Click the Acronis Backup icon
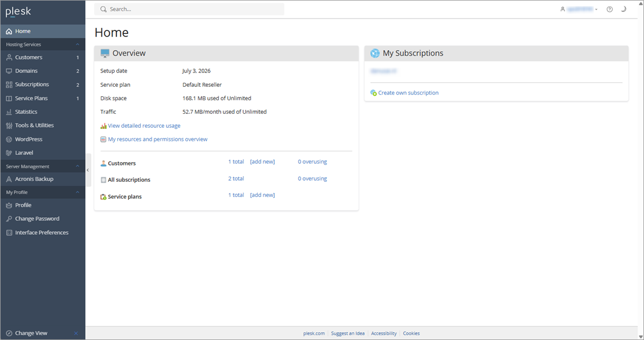The width and height of the screenshot is (644, 340). click(9, 179)
